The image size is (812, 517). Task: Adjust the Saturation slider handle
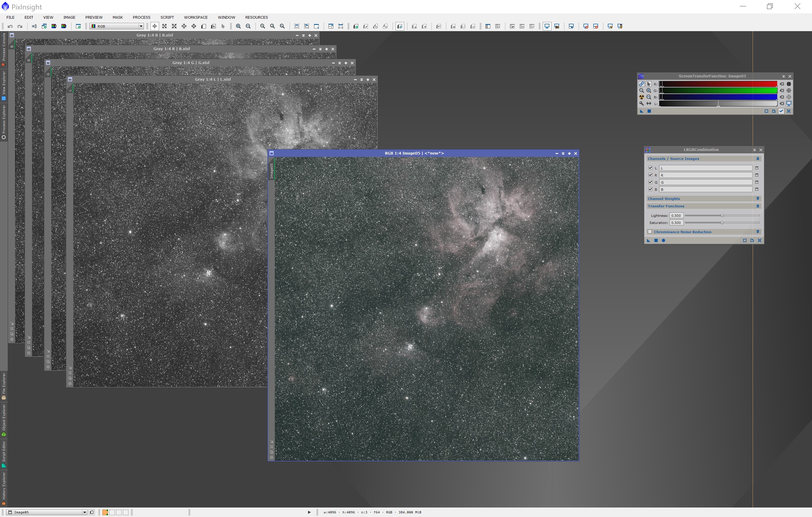[722, 222]
